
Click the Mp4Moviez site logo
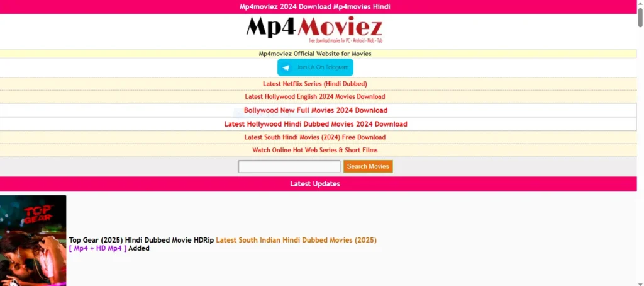point(314,28)
